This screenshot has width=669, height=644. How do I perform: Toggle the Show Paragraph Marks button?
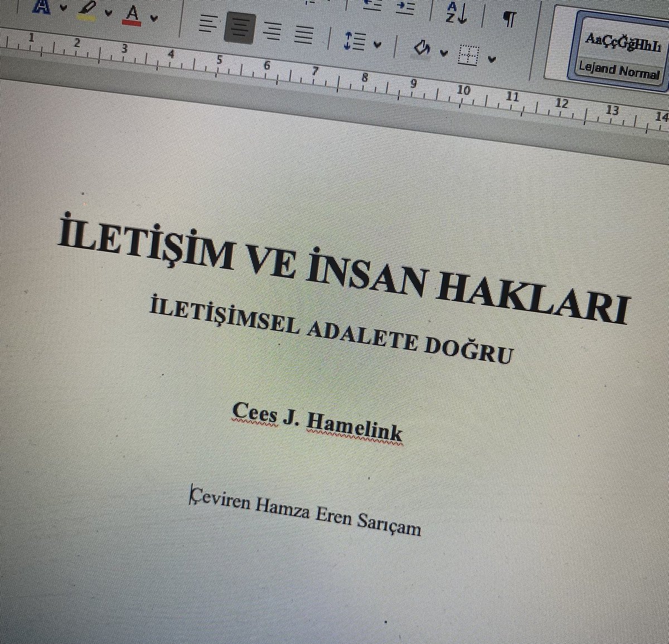(x=510, y=18)
